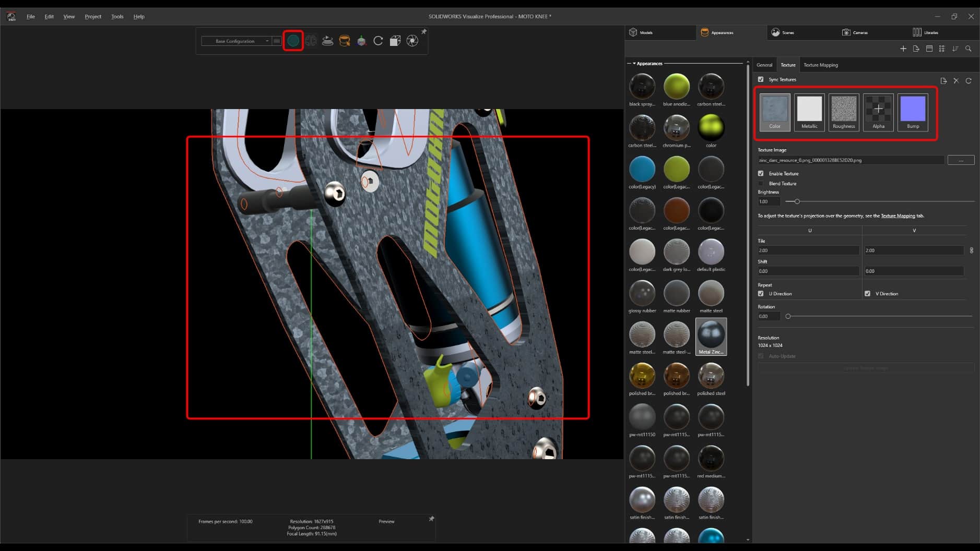Image resolution: width=980 pixels, height=551 pixels.
Task: Open the texture image browse dropdown button
Action: pyautogui.click(x=961, y=160)
